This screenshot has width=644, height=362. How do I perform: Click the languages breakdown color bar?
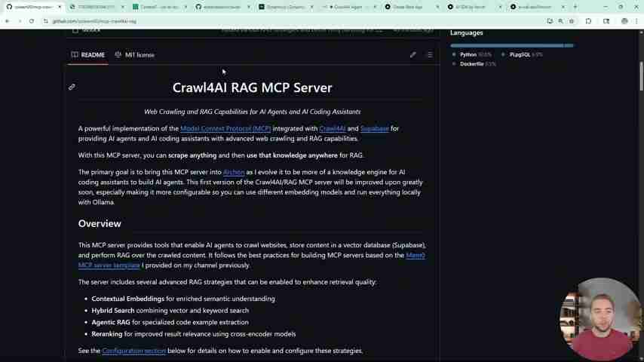coord(512,45)
